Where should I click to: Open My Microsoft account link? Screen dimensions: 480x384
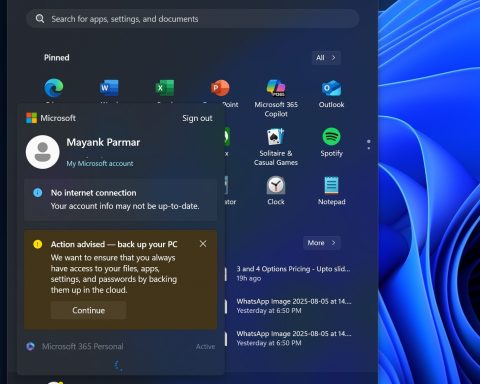tap(100, 164)
